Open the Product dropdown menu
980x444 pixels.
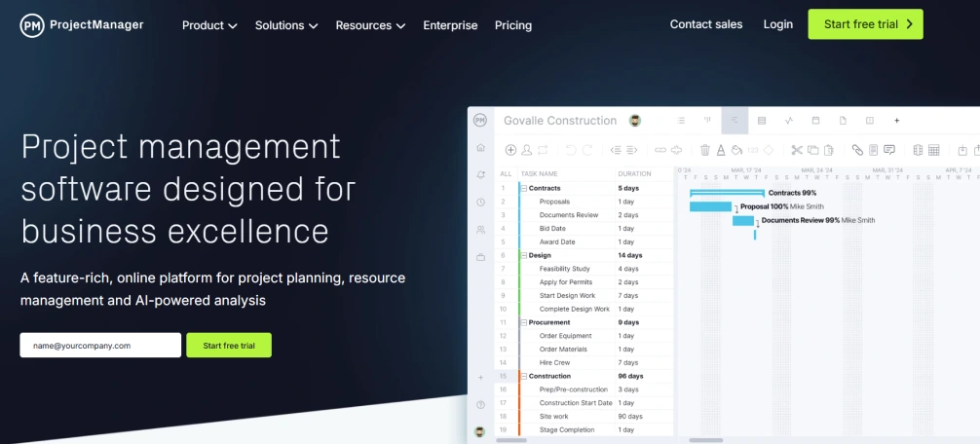point(209,25)
